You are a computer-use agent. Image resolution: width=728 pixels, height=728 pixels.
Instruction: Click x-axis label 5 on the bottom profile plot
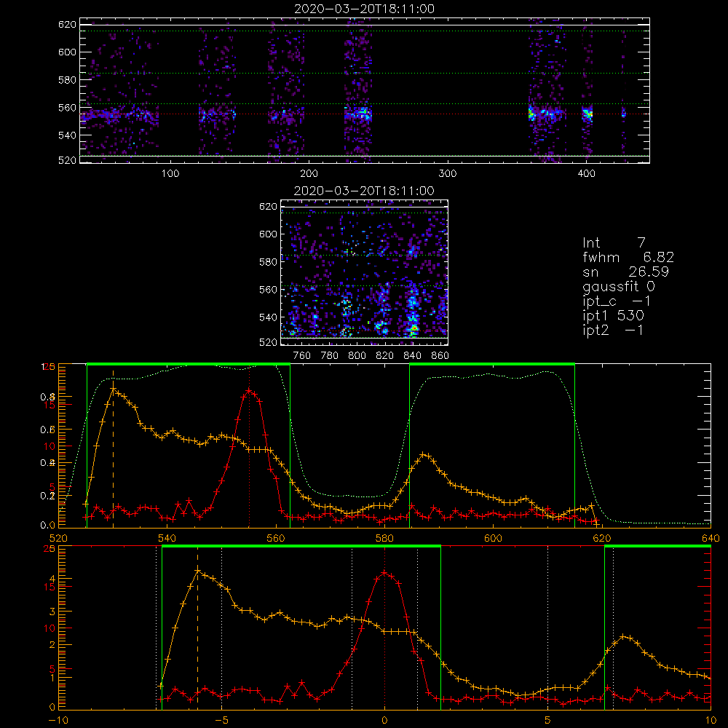[548, 721]
